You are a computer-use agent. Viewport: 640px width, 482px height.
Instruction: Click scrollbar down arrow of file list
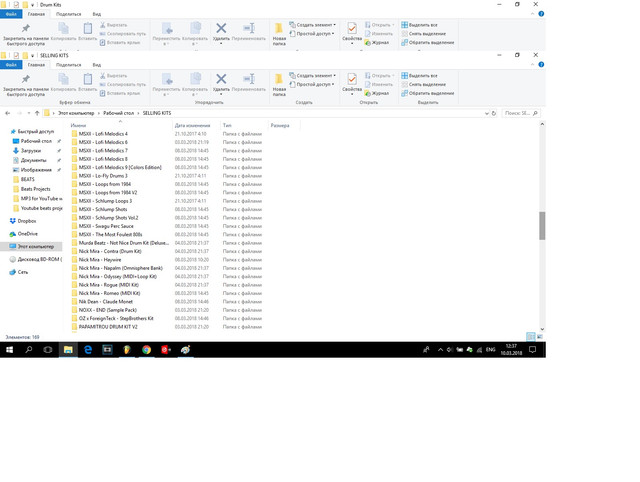point(542,329)
